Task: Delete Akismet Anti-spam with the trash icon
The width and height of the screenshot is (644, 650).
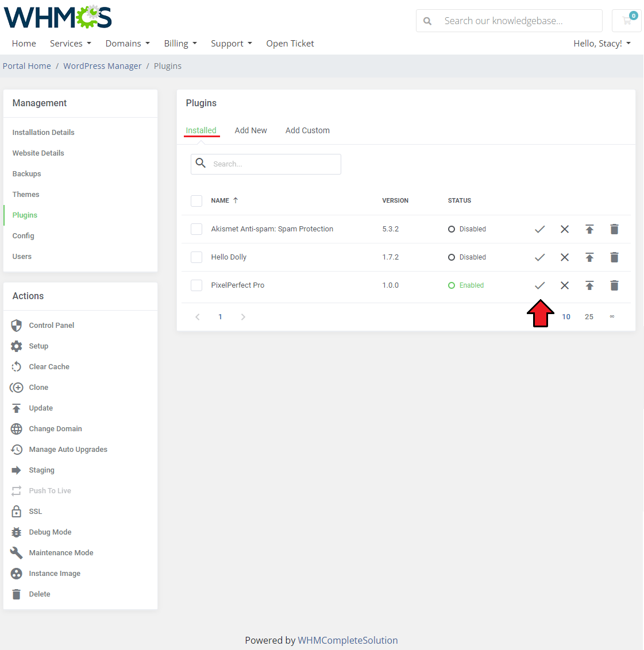Action: 614,229
